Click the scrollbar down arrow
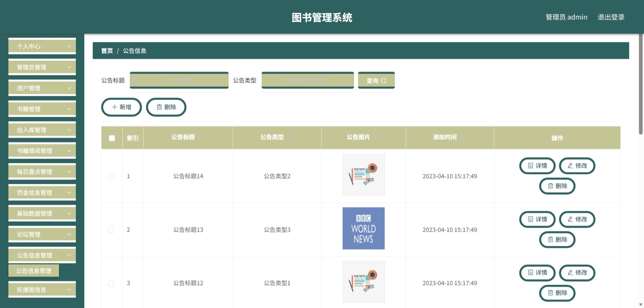 point(641,304)
